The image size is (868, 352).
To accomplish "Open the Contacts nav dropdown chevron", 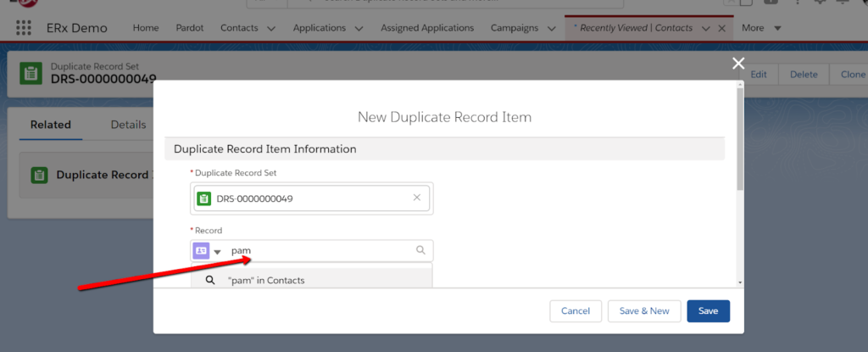I will (271, 28).
